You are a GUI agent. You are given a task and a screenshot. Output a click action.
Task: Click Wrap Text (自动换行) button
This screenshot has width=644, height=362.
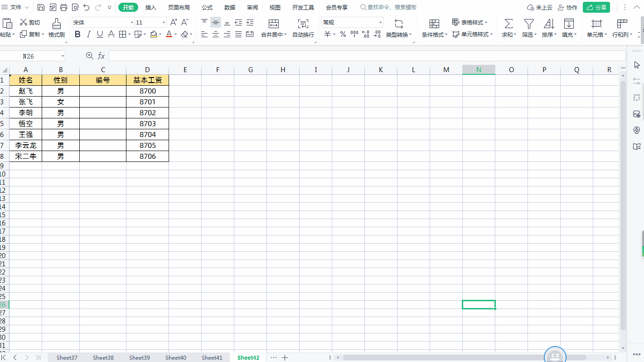coord(303,28)
